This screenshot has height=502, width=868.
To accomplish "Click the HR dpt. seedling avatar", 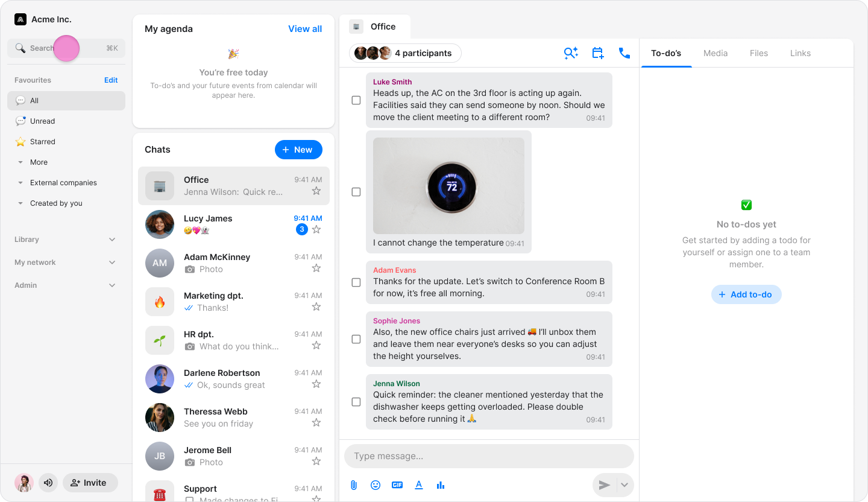I will coord(160,340).
